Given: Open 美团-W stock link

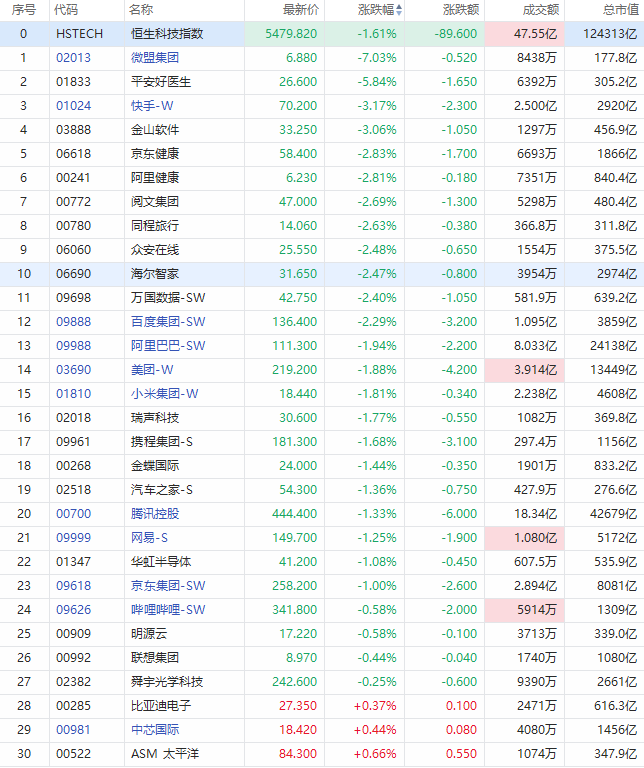Looking at the screenshot, I should click(x=152, y=370).
